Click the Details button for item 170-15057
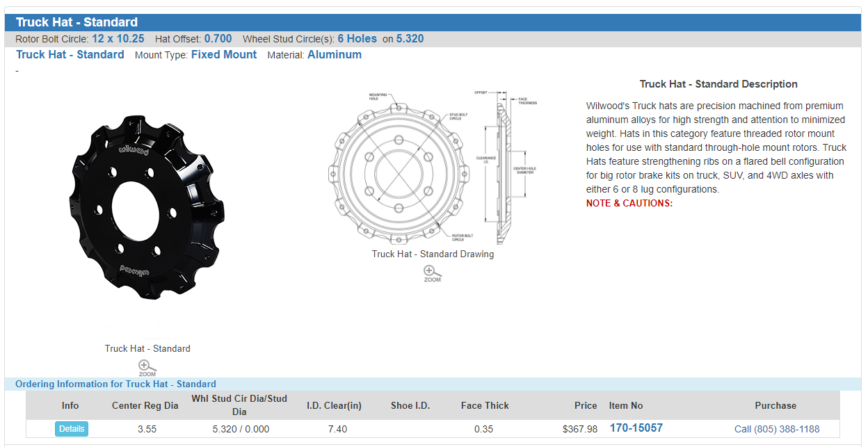Viewport: 868px width, 447px height. (x=72, y=429)
